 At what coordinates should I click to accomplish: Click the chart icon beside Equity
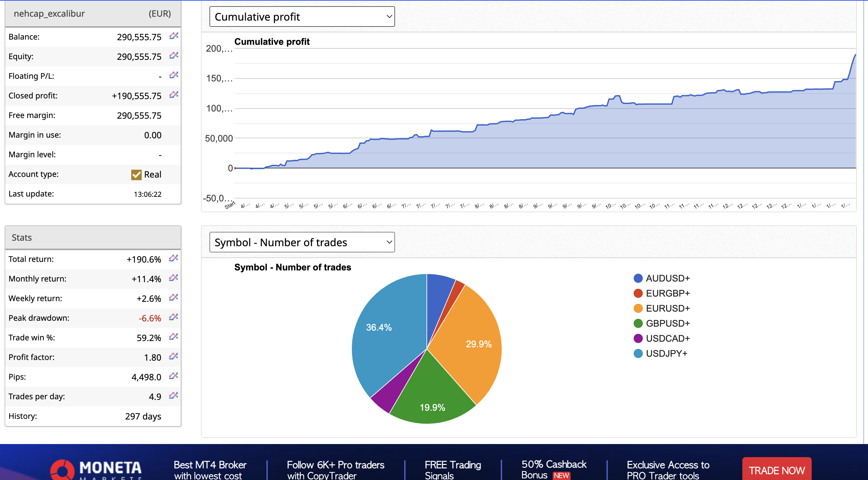pos(173,55)
